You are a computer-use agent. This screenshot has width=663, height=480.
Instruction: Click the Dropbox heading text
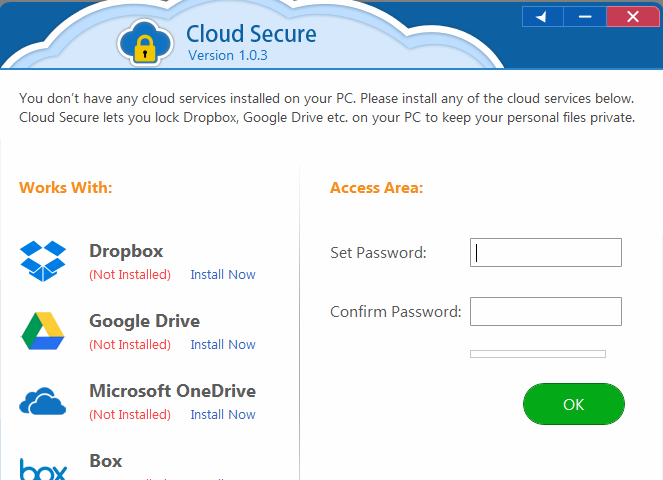click(126, 251)
